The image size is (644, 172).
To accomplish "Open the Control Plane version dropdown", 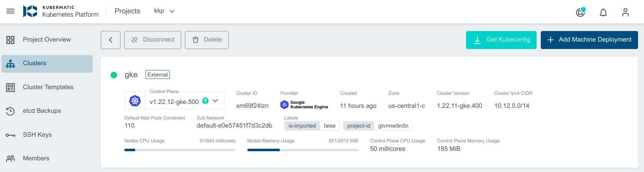I will coord(216,101).
